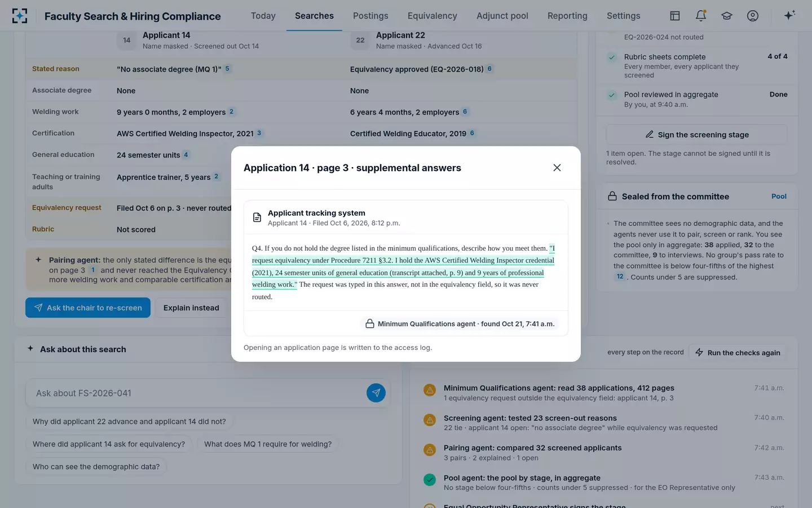Image resolution: width=812 pixels, height=508 pixels.
Task: Pick suggestion Where did applicant 14 ask for equivalency
Action: click(109, 444)
